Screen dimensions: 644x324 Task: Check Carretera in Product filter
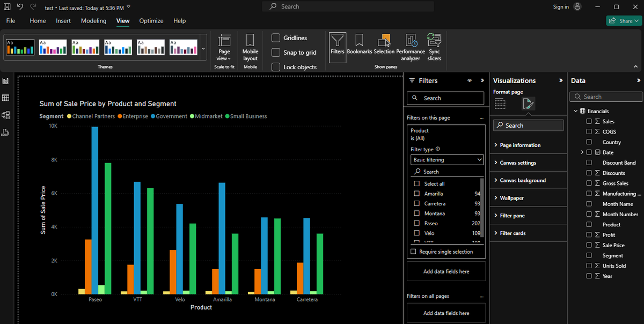click(x=417, y=203)
